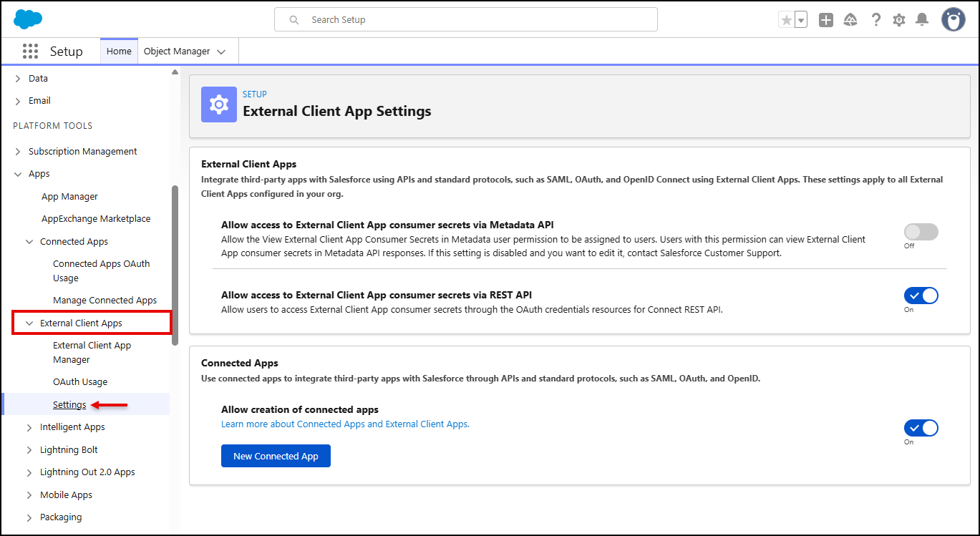Screen dimensions: 980x536
Task: Disable consumer secrets via REST API toggle
Action: coord(921,296)
